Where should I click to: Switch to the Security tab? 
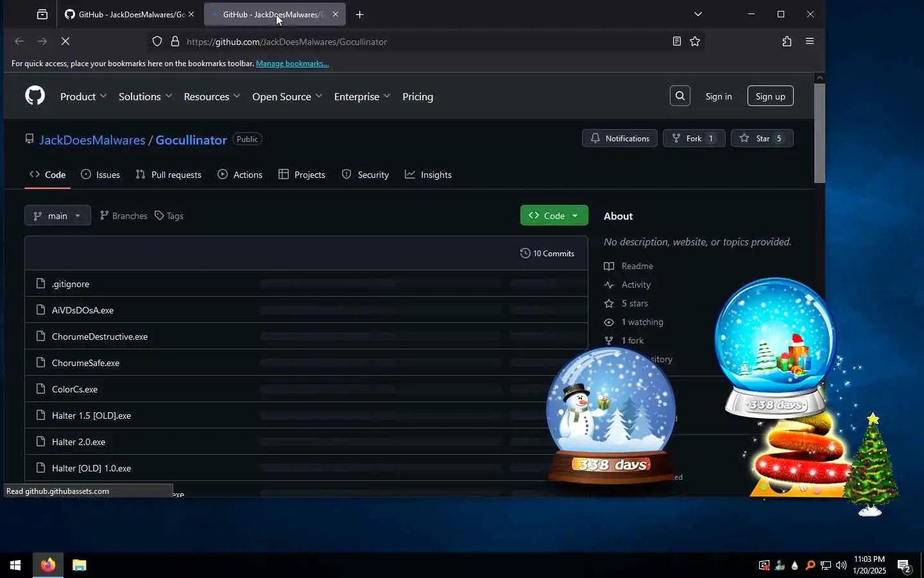[366, 175]
